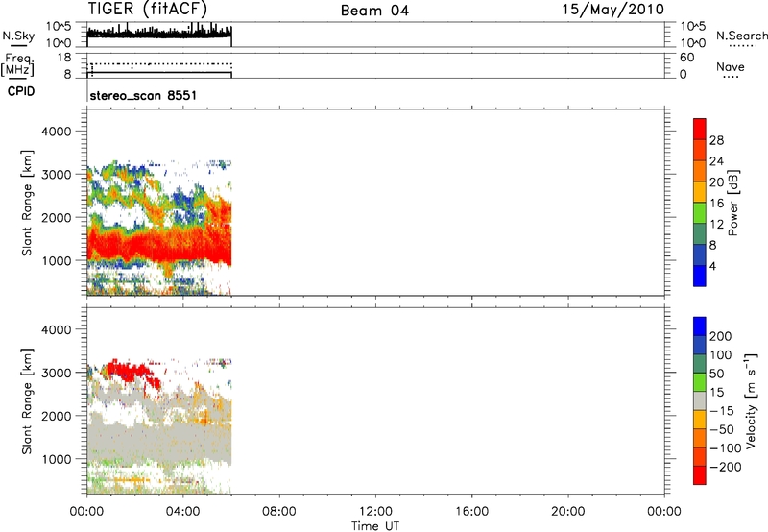768x532 pixels.
Task: Click the 'CPID' label
Action: point(21,91)
